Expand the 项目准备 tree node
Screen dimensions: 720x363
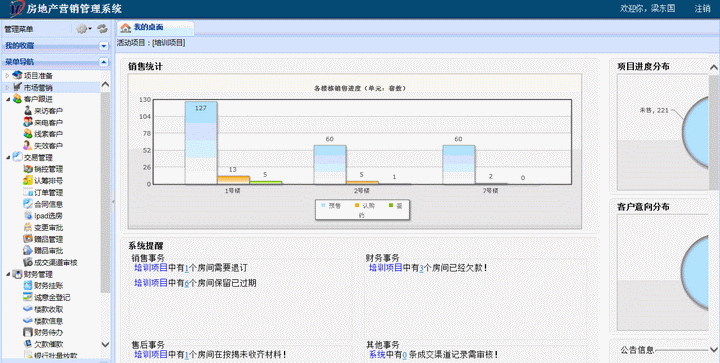[x=7, y=76]
